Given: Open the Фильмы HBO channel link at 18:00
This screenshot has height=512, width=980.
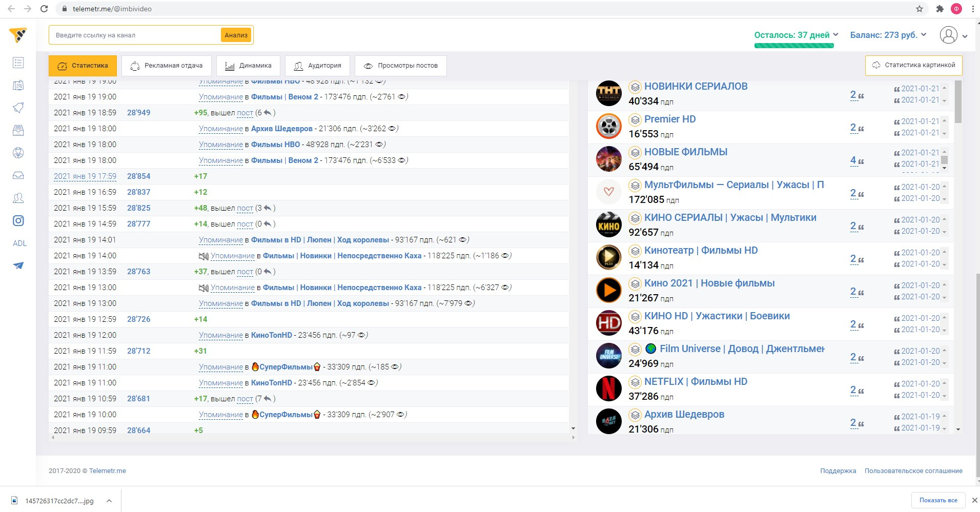Looking at the screenshot, I should 276,145.
